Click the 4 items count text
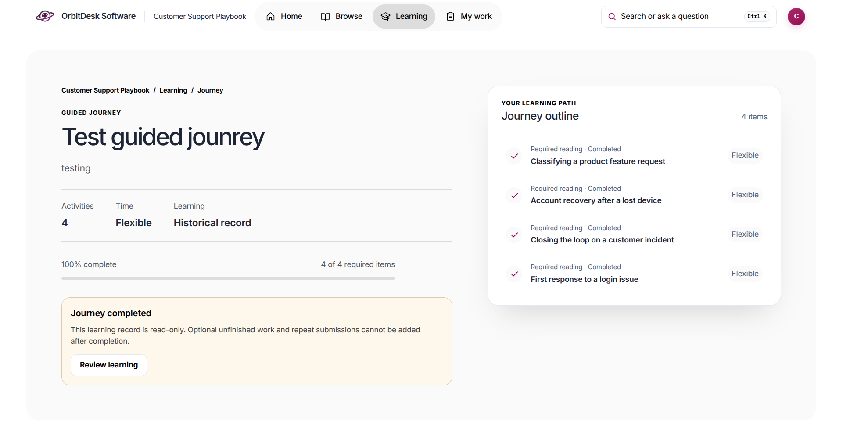868x424 pixels. tap(754, 117)
